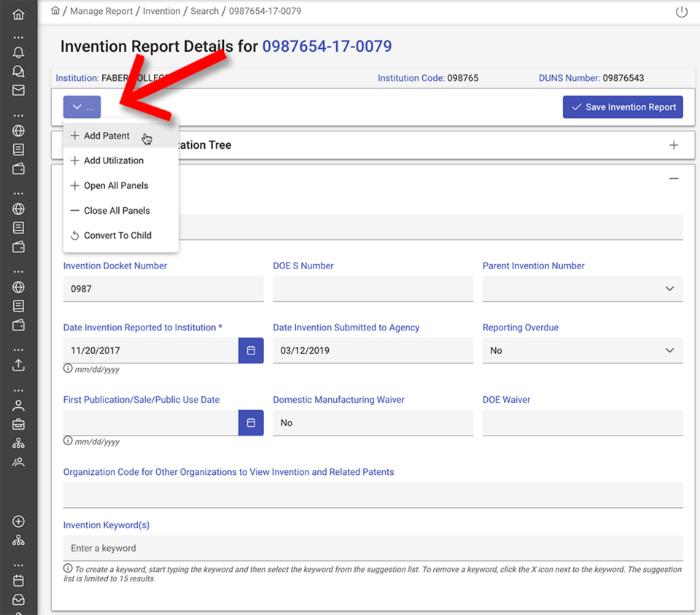This screenshot has width=700, height=615.
Task: Click the power/logout icon top right
Action: pos(681,11)
